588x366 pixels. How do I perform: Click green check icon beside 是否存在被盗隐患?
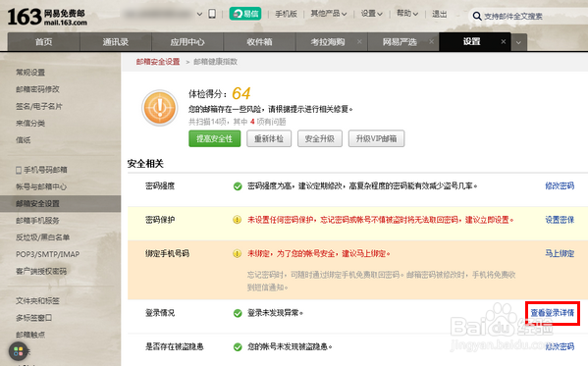(238, 347)
